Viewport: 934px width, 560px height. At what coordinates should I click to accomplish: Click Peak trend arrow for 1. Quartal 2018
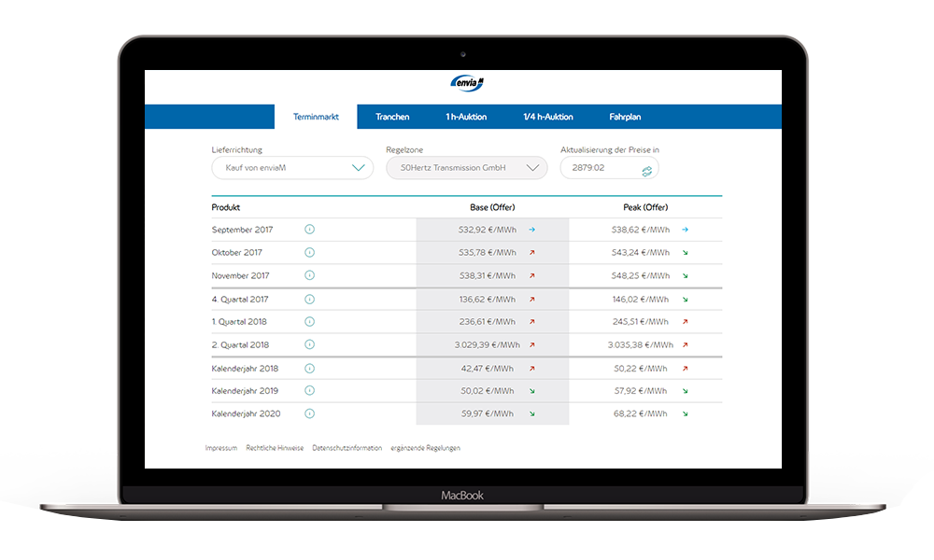(x=685, y=321)
